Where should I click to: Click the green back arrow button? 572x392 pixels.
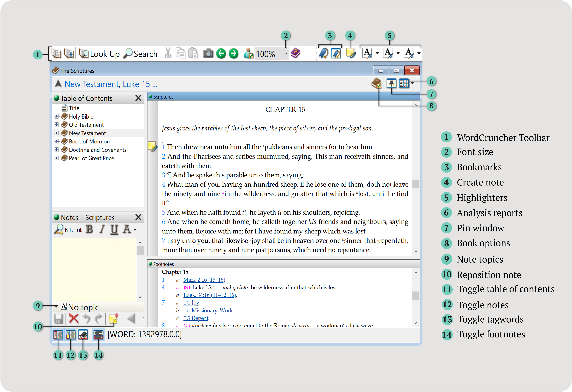coord(221,53)
